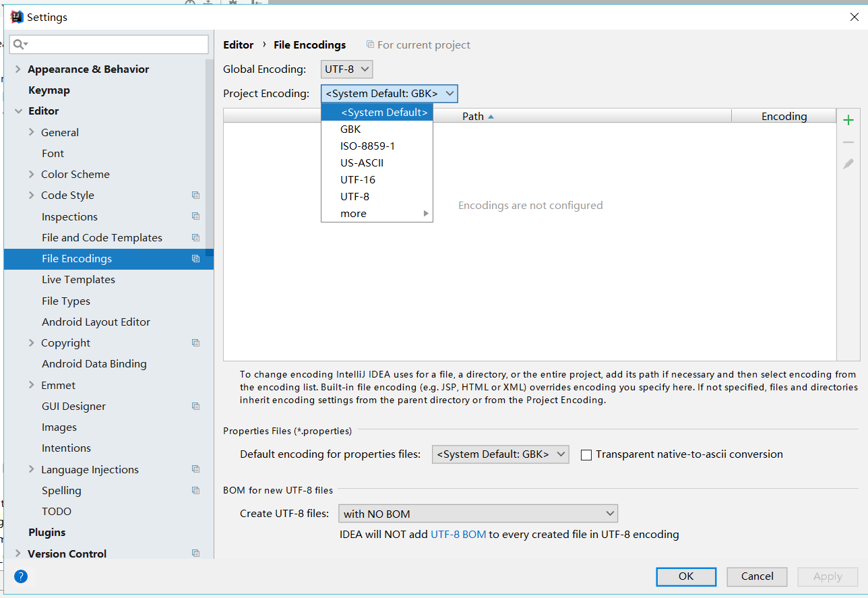The image size is (868, 598).
Task: Click the Cancel button
Action: pyautogui.click(x=757, y=576)
